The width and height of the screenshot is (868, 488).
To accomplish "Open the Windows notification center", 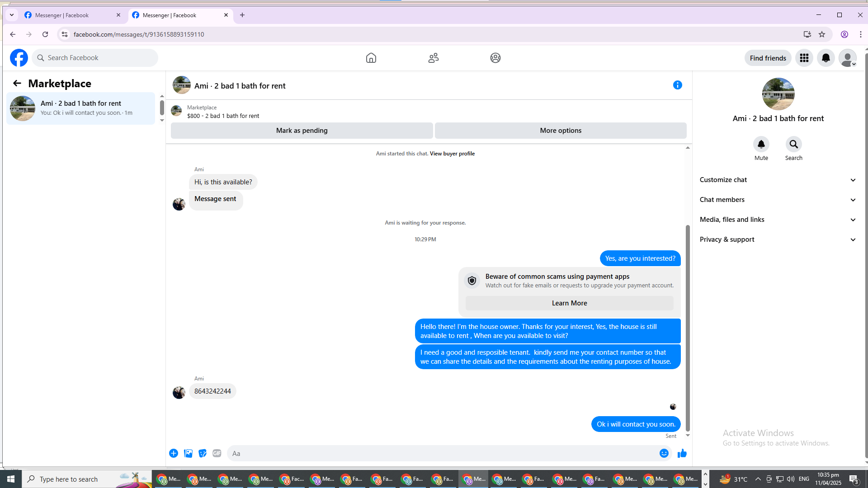I will click(854, 479).
